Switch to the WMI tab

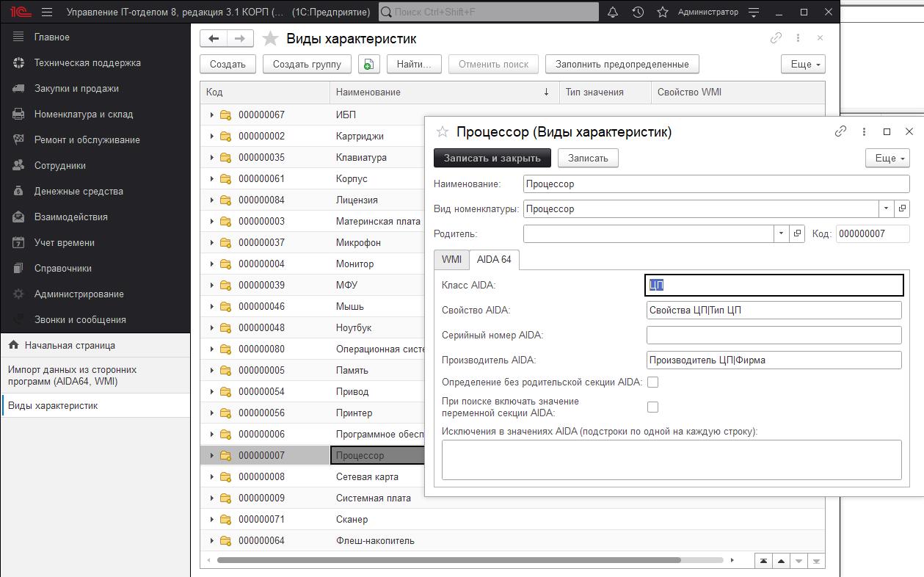click(x=451, y=259)
